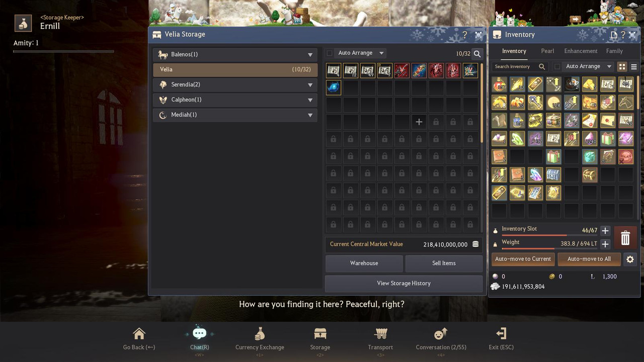Click the 218,410,000,000 market value

[445, 244]
